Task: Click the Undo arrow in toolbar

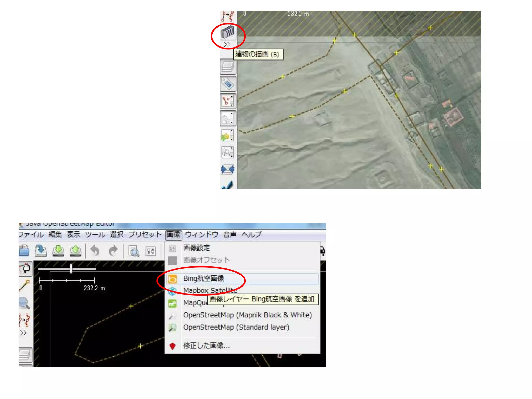Action: click(x=95, y=251)
